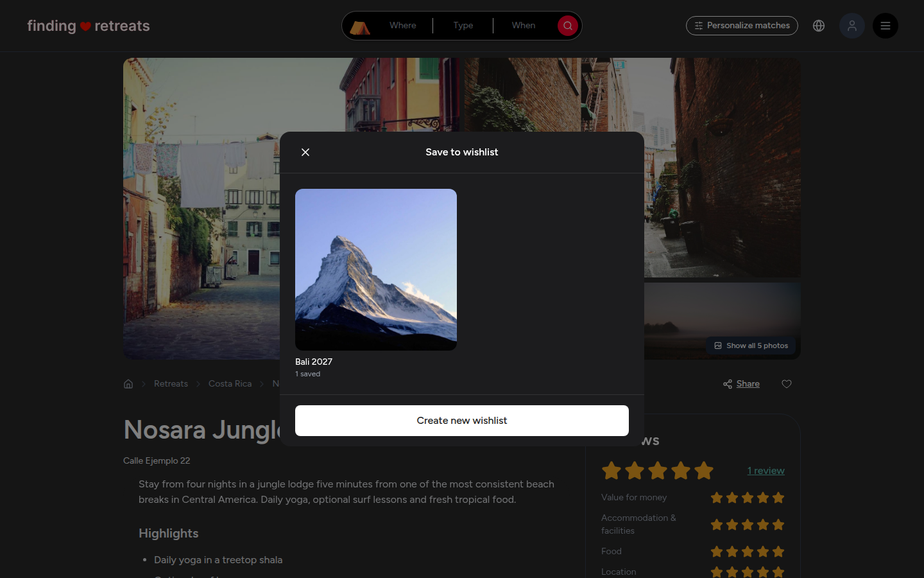924x578 pixels.
Task: Select the Bali 2027 wishlist title
Action: (314, 362)
